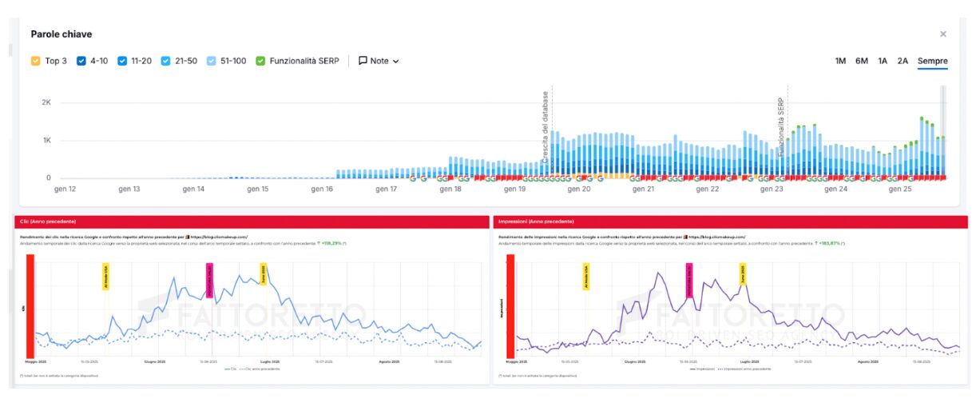Click the pink marker in the Clic chart
The image size is (980, 403).
click(210, 279)
